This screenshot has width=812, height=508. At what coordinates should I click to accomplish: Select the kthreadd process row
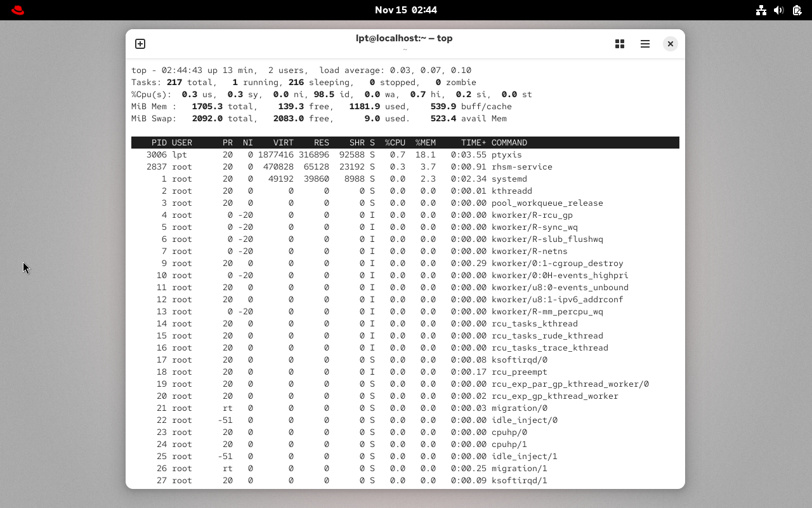click(x=511, y=191)
